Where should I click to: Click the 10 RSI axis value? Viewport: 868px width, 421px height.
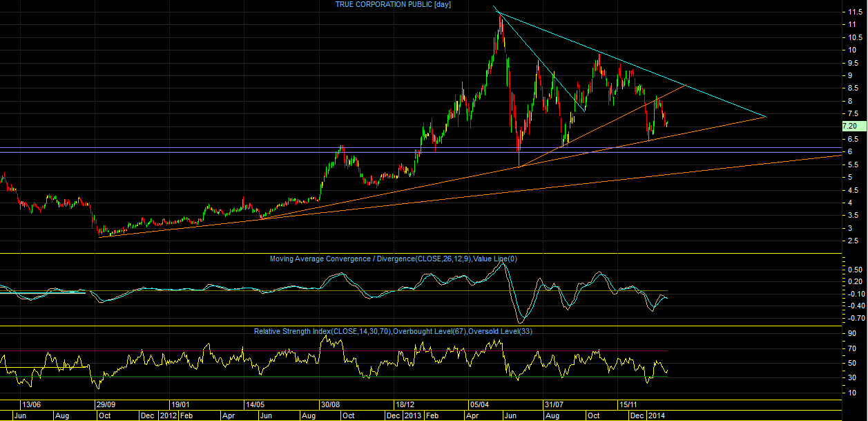pos(851,393)
